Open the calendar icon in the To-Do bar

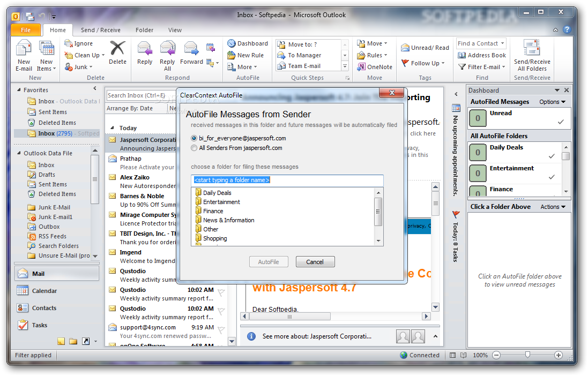click(x=456, y=108)
